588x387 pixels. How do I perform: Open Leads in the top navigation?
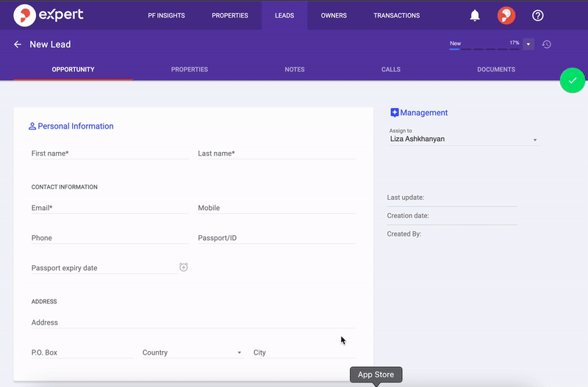point(284,15)
